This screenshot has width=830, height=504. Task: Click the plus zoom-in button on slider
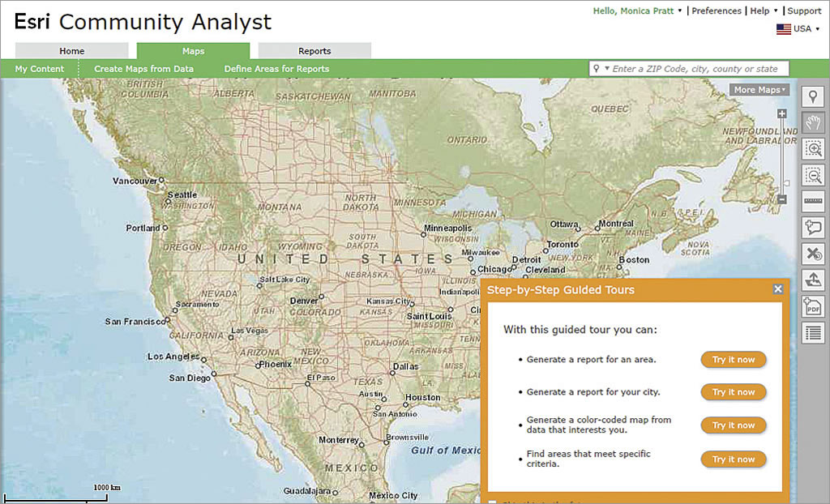coord(782,113)
